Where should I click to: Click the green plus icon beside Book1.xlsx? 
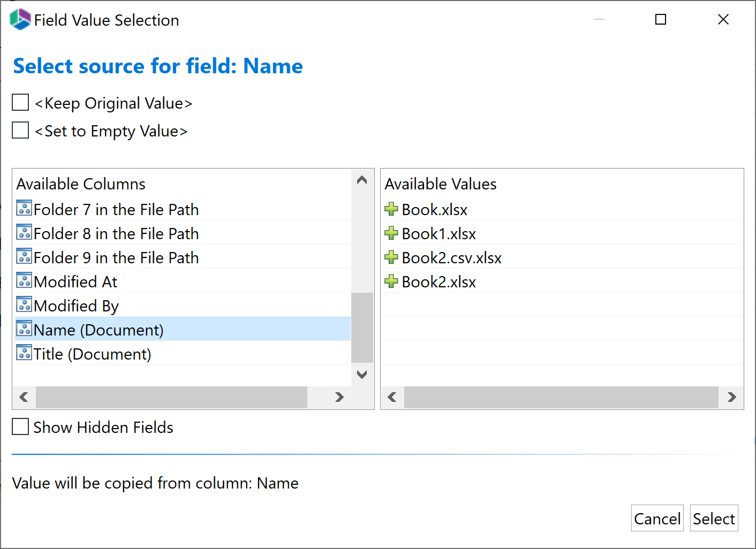[390, 233]
